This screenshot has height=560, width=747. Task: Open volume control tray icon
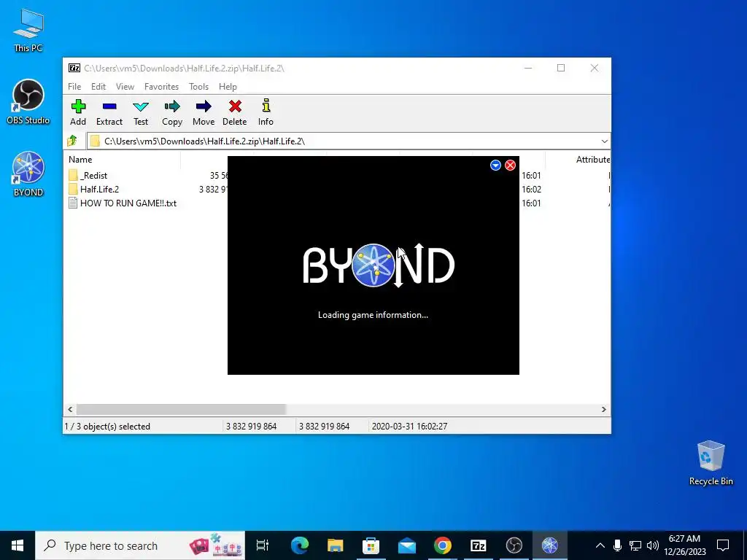tap(653, 545)
